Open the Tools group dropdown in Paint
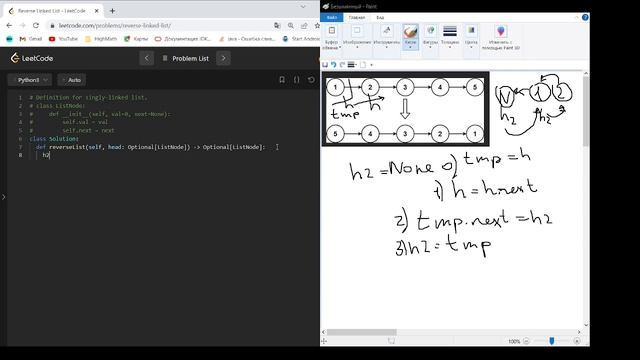This screenshot has height=360, width=640. click(x=387, y=37)
